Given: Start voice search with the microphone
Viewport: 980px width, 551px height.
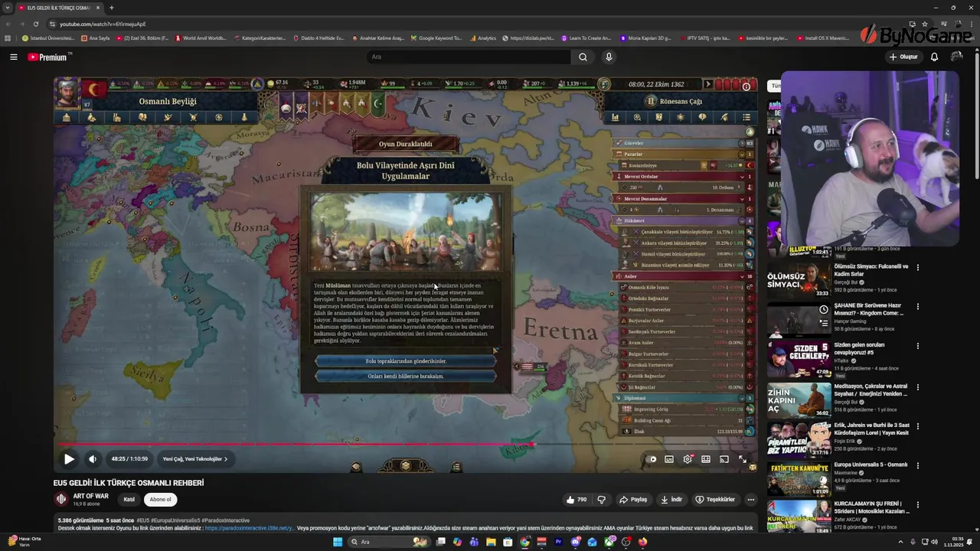Looking at the screenshot, I should coord(609,57).
